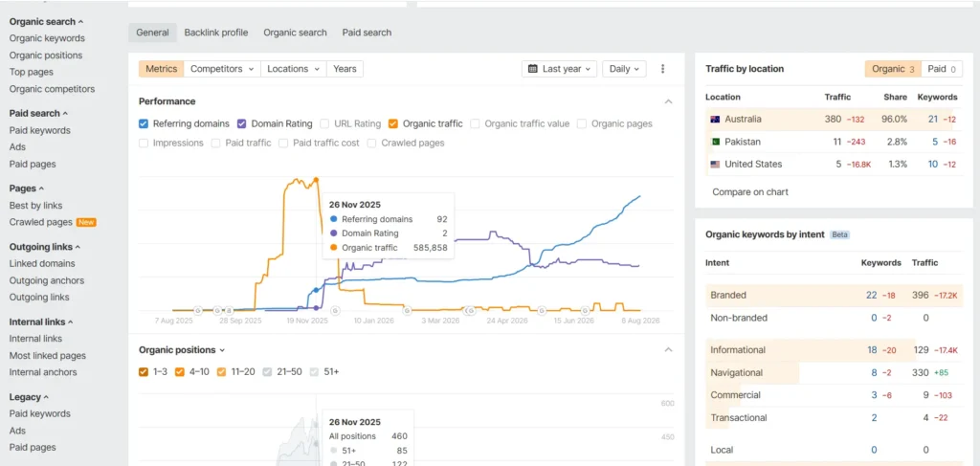Click the Australia flag icon
The height and width of the screenshot is (466, 980).
coord(715,120)
